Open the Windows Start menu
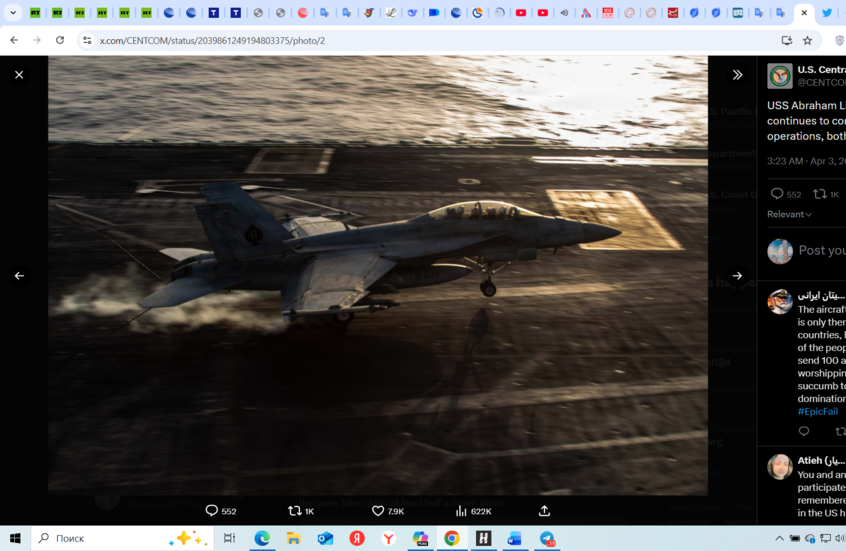 (15, 539)
